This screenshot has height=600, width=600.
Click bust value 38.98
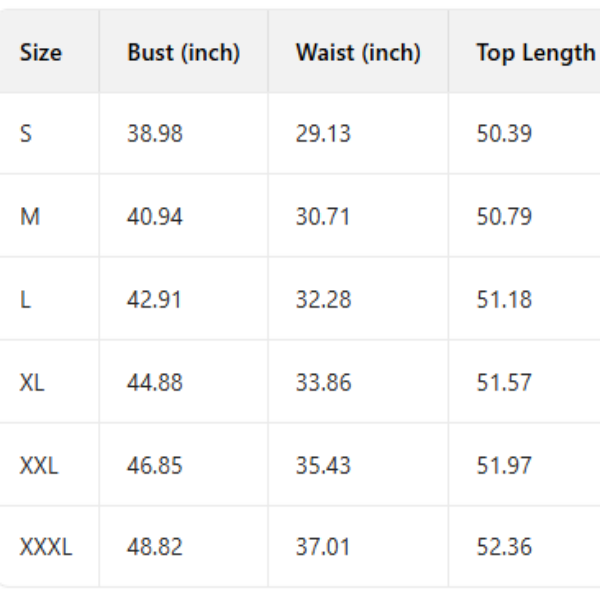[155, 133]
